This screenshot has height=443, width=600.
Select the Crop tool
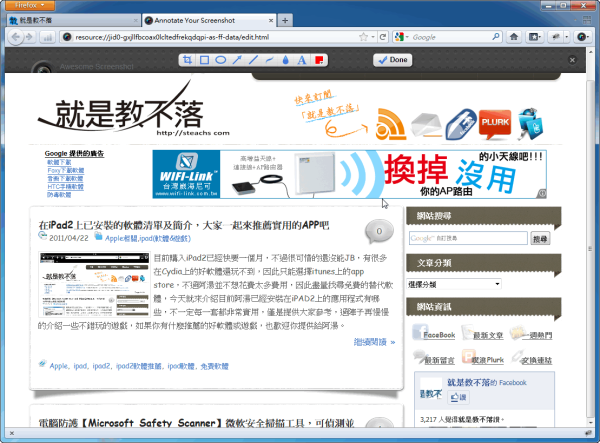tap(187, 60)
